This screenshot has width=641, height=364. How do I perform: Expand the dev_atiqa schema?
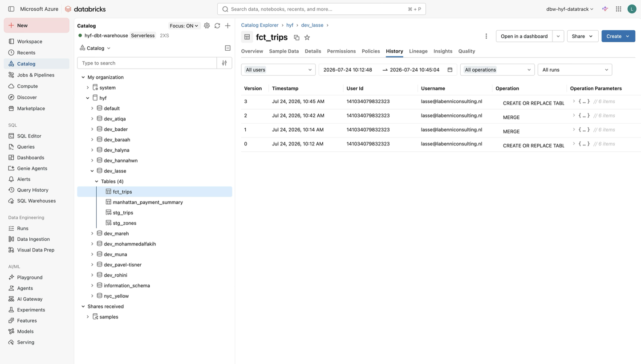coord(92,119)
